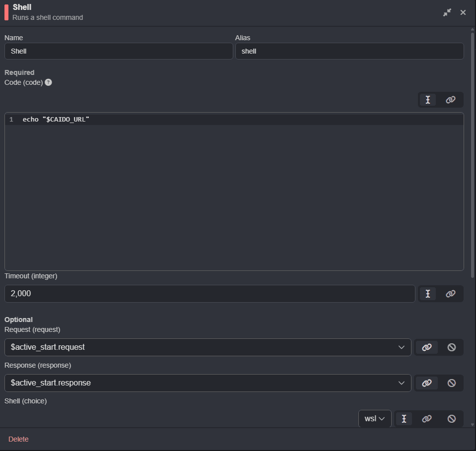
Task: Clear the Response field using the block icon
Action: coord(451,383)
